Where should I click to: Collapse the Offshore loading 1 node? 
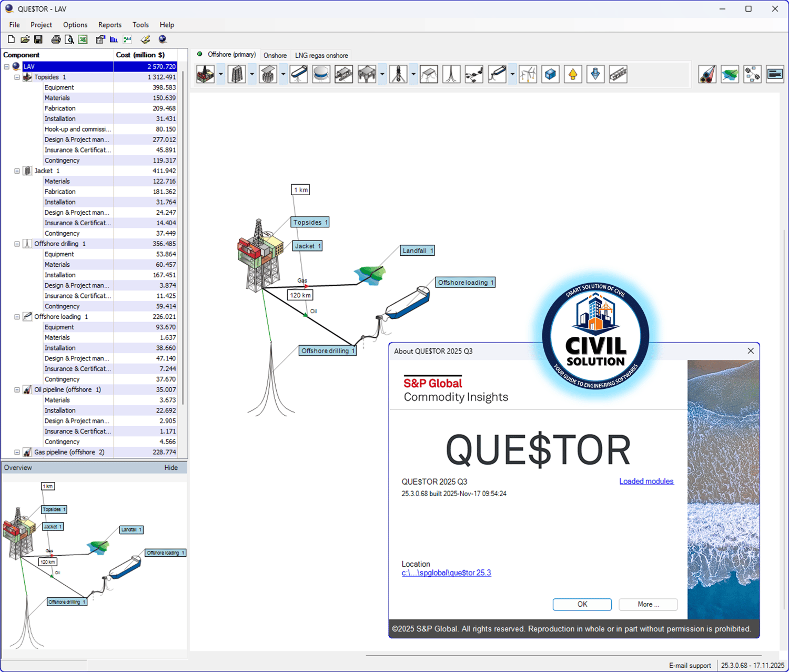17,317
